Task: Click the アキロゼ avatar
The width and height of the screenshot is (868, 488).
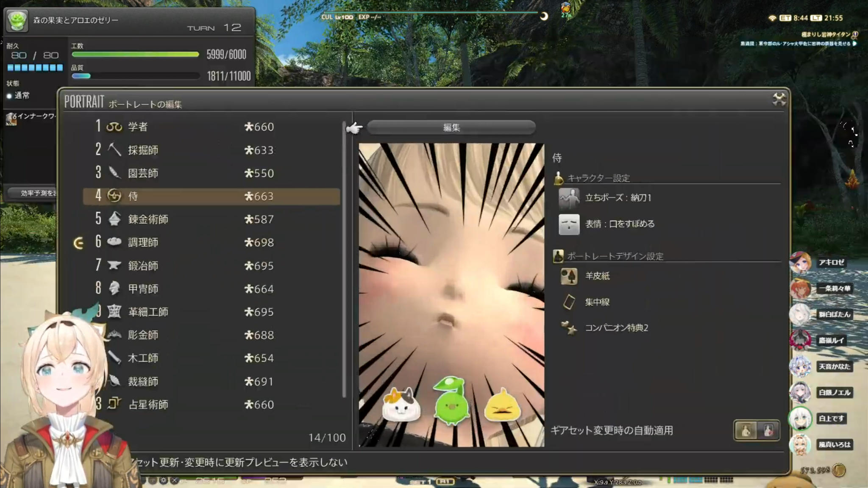Action: click(x=800, y=263)
